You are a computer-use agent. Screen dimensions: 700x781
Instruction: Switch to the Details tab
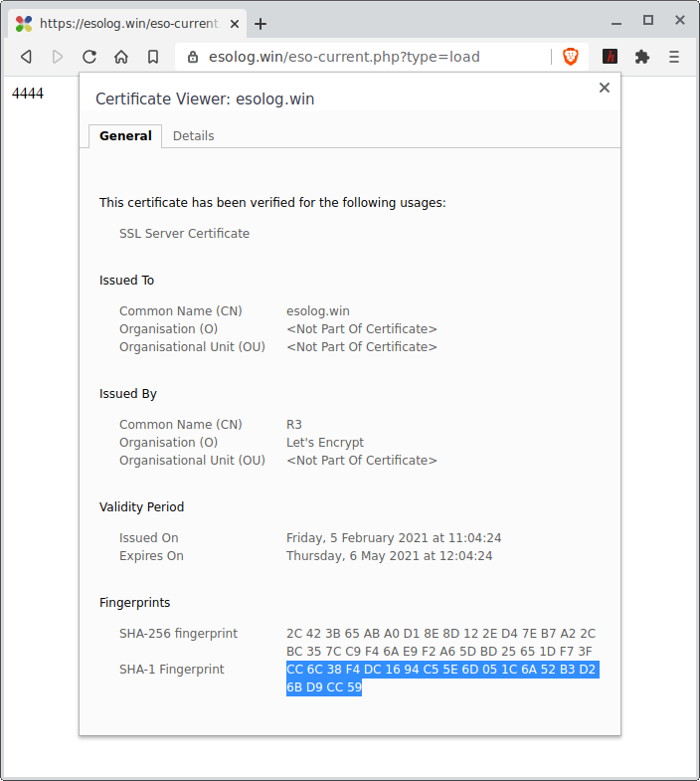pyautogui.click(x=193, y=136)
